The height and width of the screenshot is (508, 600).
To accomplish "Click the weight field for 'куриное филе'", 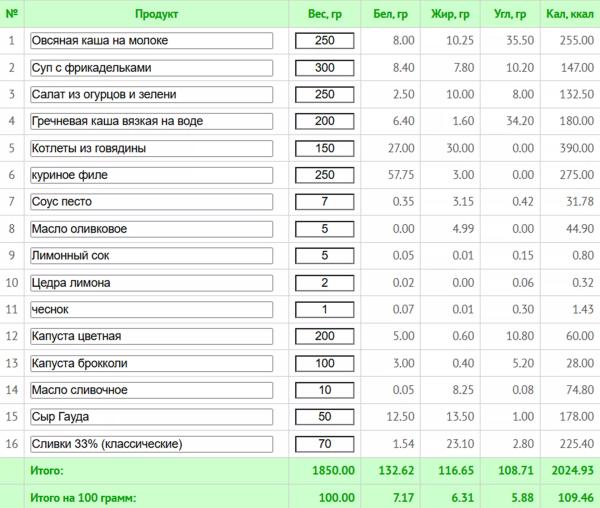I will pos(325,175).
